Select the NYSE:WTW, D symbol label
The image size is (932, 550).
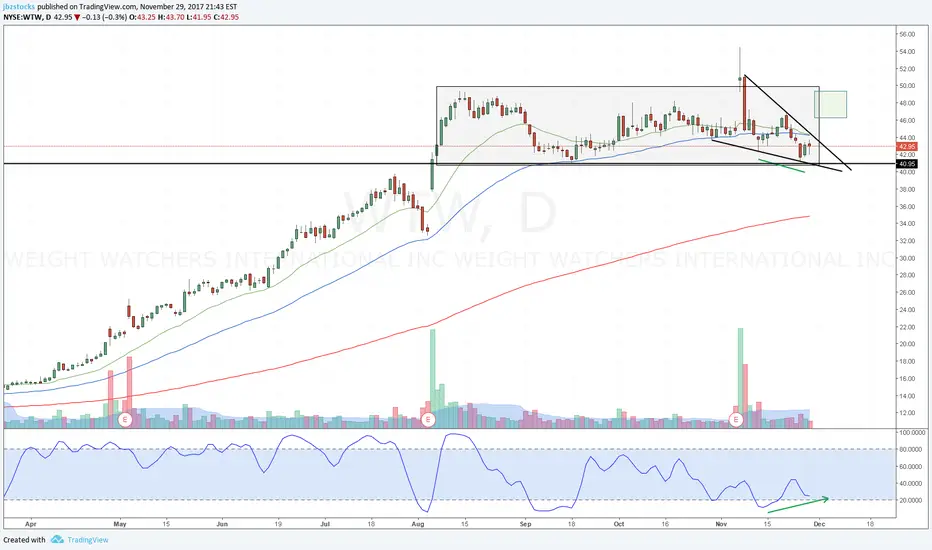coord(26,17)
